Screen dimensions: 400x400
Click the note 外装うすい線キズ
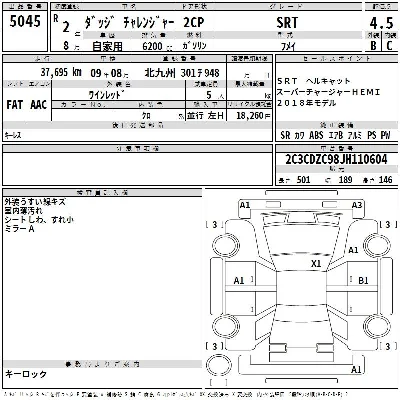[35, 202]
